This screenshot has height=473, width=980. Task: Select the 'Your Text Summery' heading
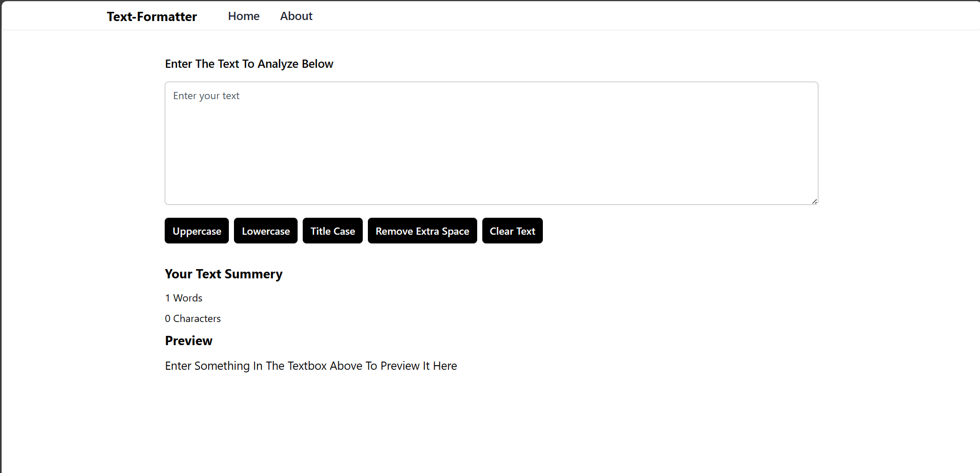tap(224, 274)
